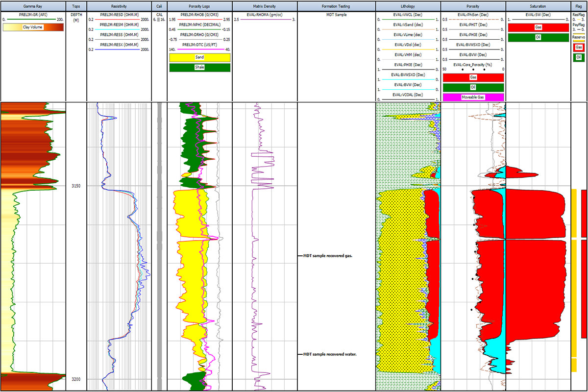Click the Gamma Ray track header

[33, 6]
